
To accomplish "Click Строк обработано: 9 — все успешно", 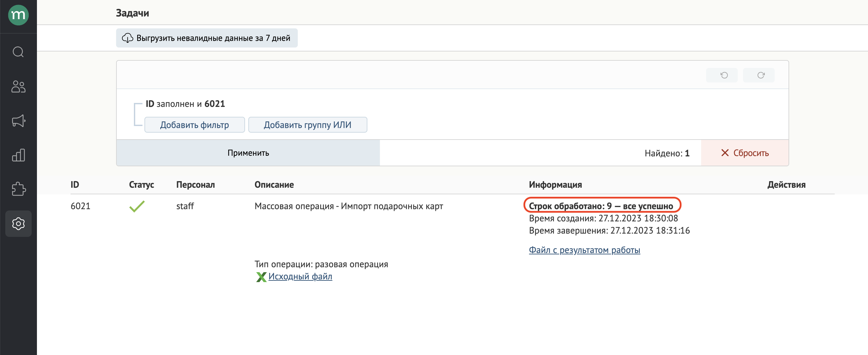I will click(x=601, y=206).
